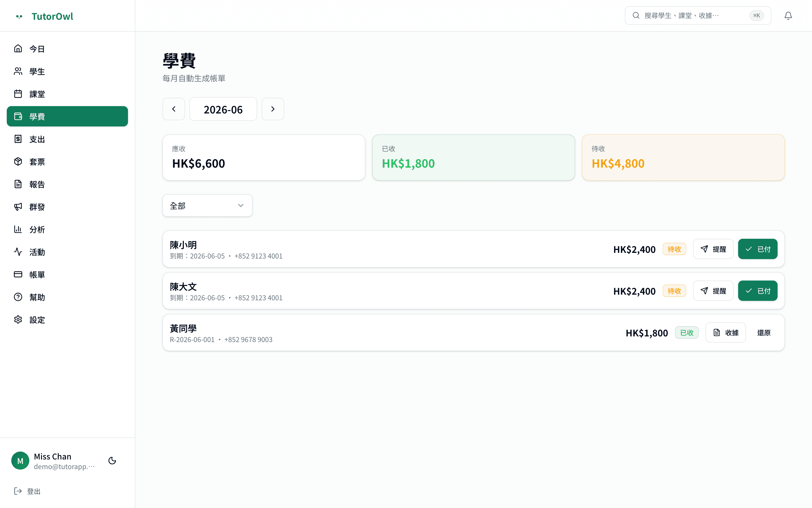
Task: Open the 今日 home icon in sidebar
Action: [x=18, y=49]
